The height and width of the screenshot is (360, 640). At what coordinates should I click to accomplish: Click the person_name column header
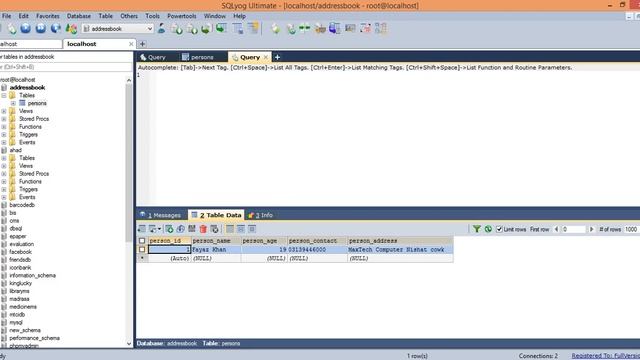click(x=216, y=241)
